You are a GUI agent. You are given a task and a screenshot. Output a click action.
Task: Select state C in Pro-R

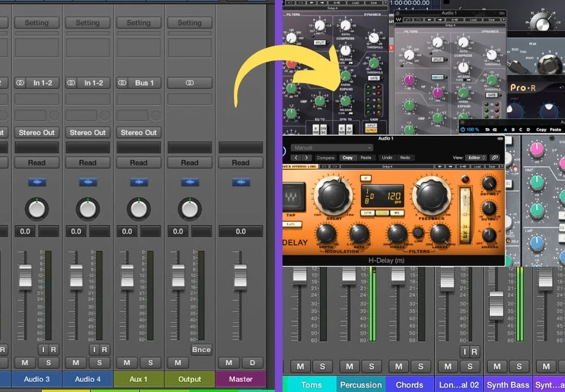coord(521,130)
